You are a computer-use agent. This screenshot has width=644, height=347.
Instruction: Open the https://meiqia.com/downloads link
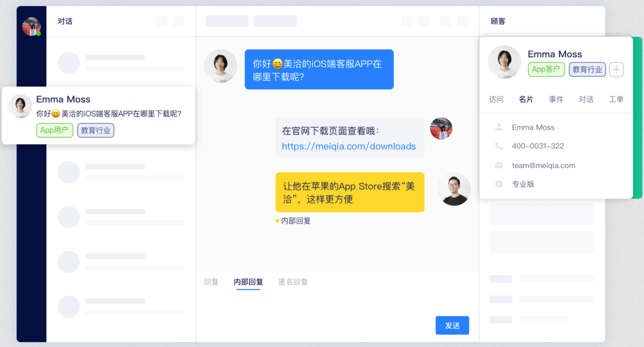pos(349,146)
